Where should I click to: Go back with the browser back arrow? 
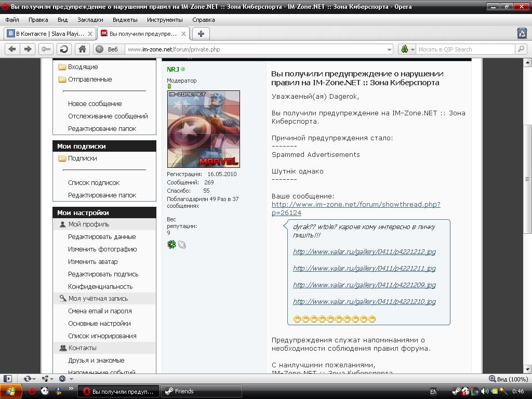[12, 49]
